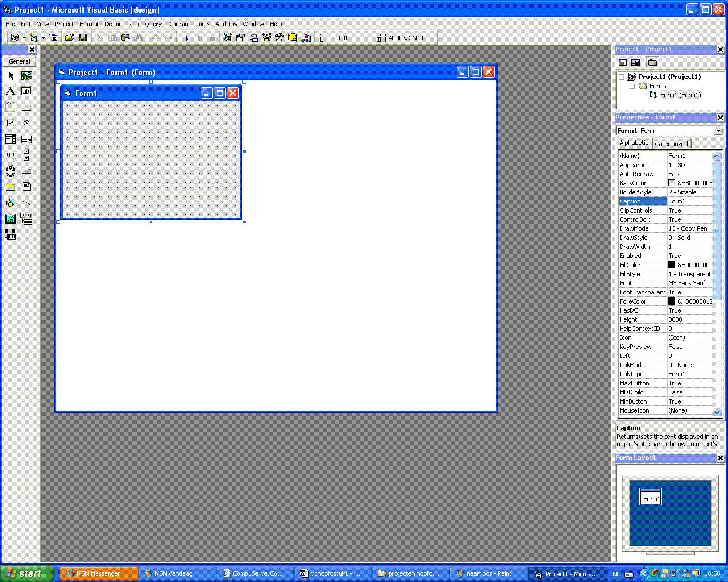The height and width of the screenshot is (582, 728).
Task: Click Form1 thumbnail in Form Layout
Action: (x=651, y=496)
